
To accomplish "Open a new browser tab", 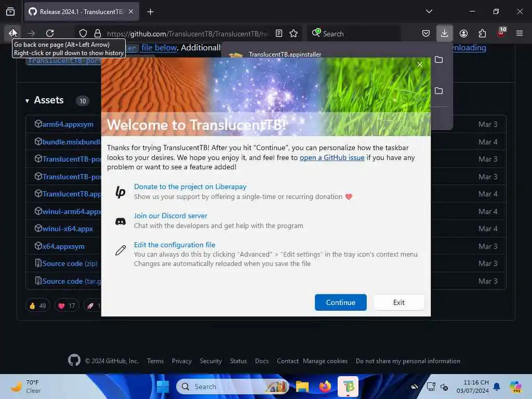I will (150, 12).
